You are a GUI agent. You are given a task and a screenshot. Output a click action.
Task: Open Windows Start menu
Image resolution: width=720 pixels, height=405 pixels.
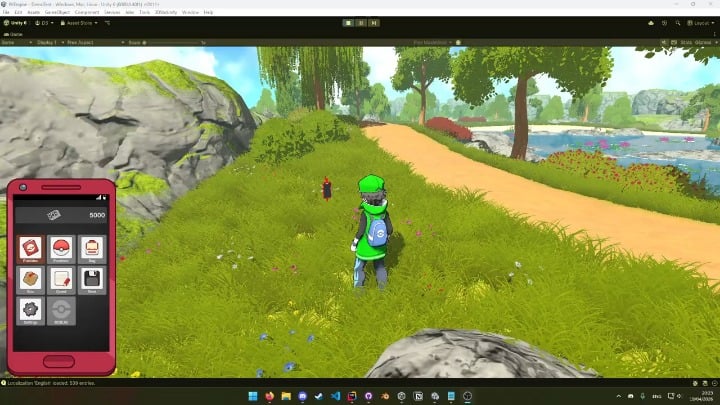(253, 396)
